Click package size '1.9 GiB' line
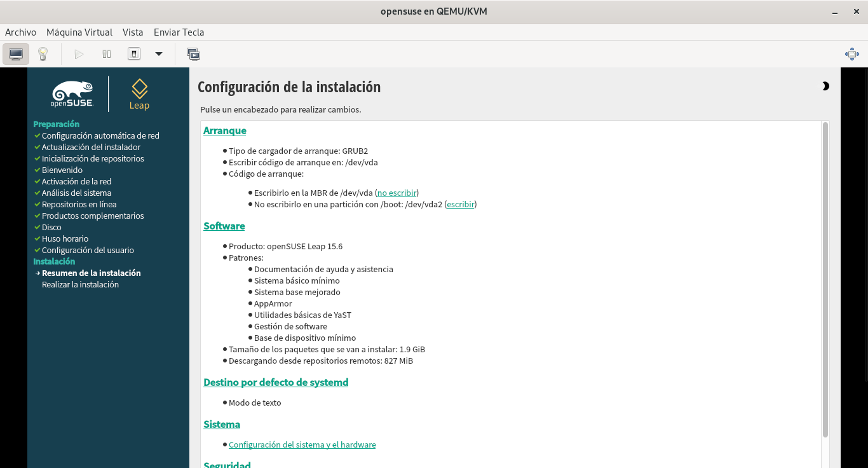Screen dimensions: 868x468 pos(327,349)
